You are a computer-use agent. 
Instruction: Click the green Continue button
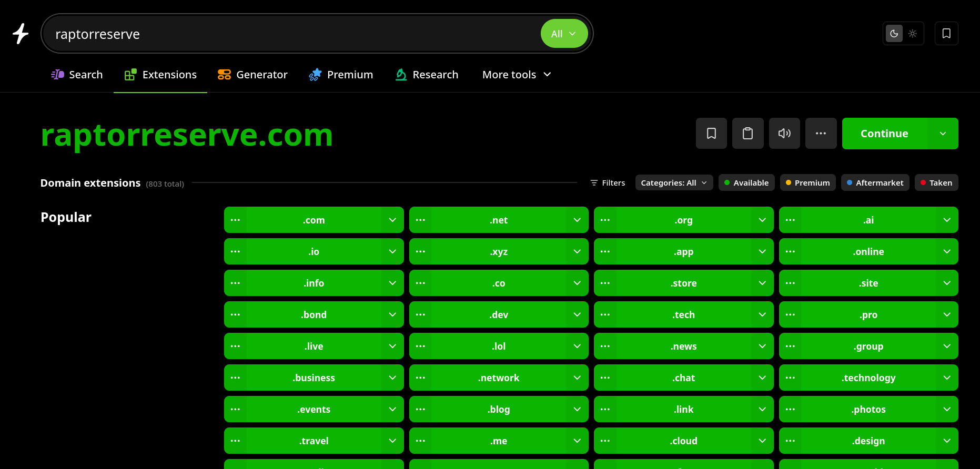click(x=884, y=134)
